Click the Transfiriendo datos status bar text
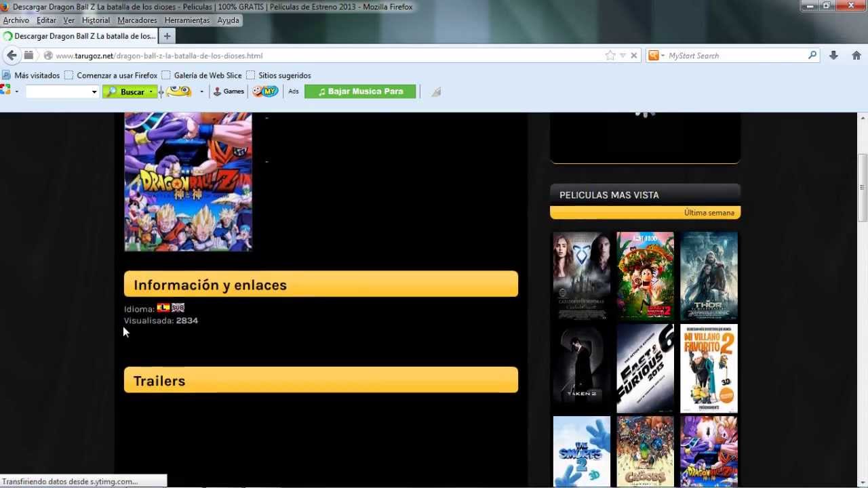 pos(70,481)
